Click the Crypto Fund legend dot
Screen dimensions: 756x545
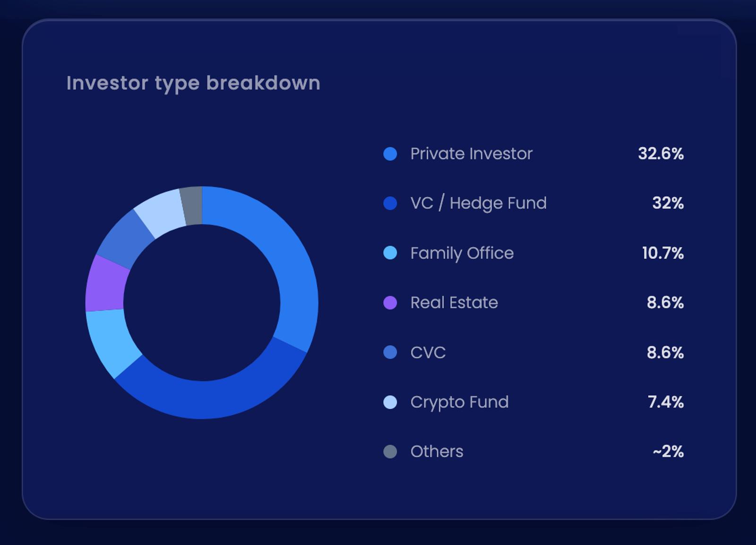click(x=390, y=402)
